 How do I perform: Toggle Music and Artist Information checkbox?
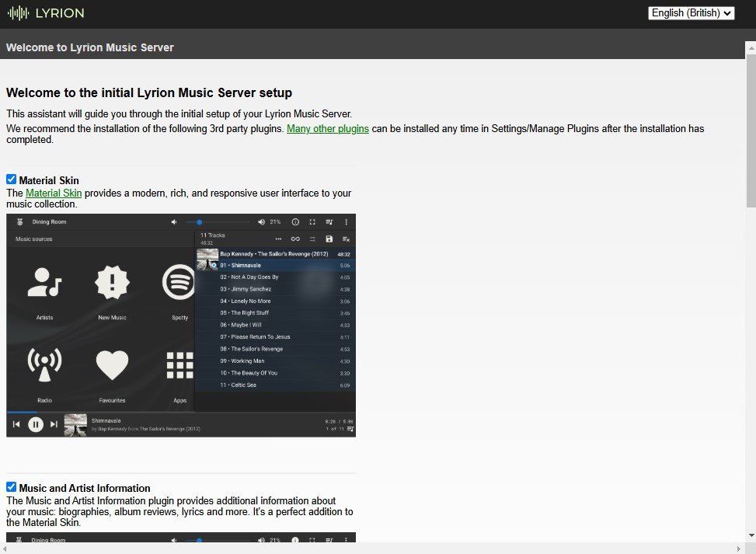pos(11,487)
